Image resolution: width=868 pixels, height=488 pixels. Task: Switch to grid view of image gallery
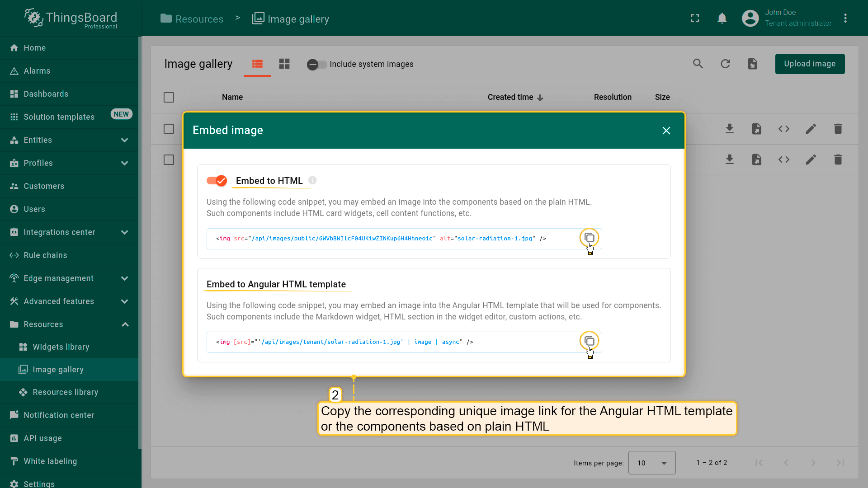(x=284, y=64)
